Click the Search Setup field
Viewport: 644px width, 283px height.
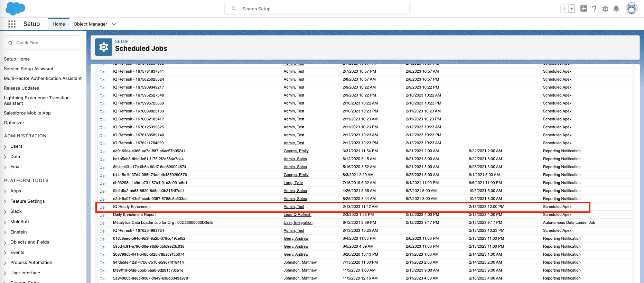[x=317, y=9]
